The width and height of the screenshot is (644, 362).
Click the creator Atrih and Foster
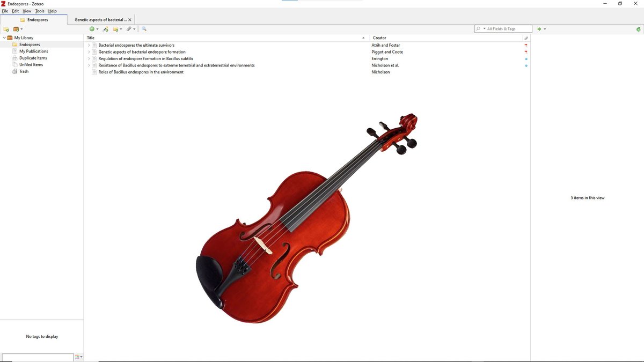point(385,45)
